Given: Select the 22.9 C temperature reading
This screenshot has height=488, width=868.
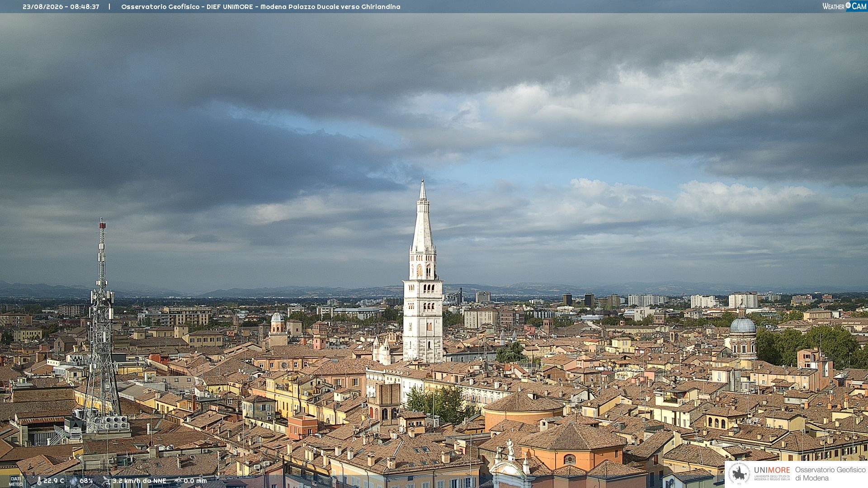Looking at the screenshot, I should pos(54,481).
